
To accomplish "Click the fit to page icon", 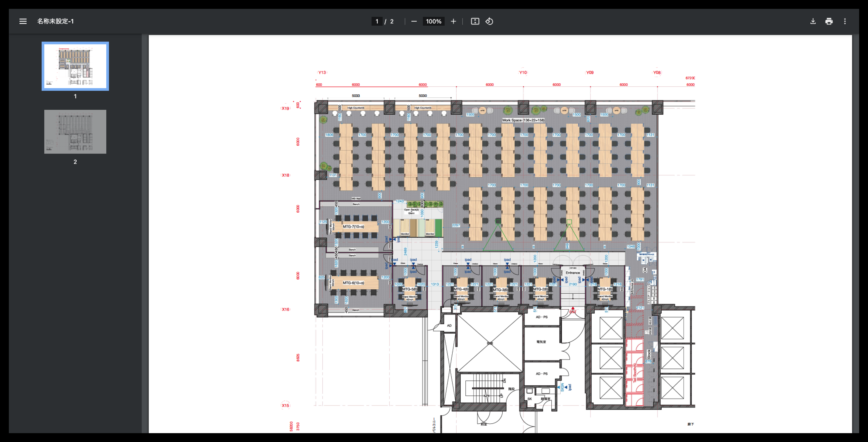I will pyautogui.click(x=475, y=21).
